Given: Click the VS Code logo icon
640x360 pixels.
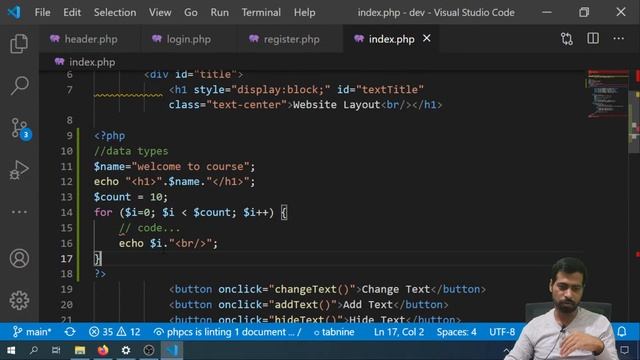Looking at the screenshot, I should [x=14, y=12].
